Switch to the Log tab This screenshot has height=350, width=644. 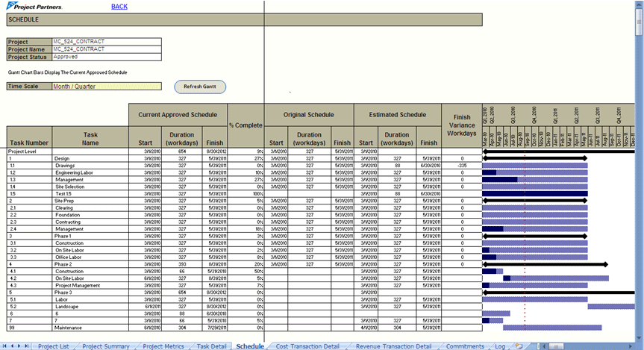(x=500, y=346)
